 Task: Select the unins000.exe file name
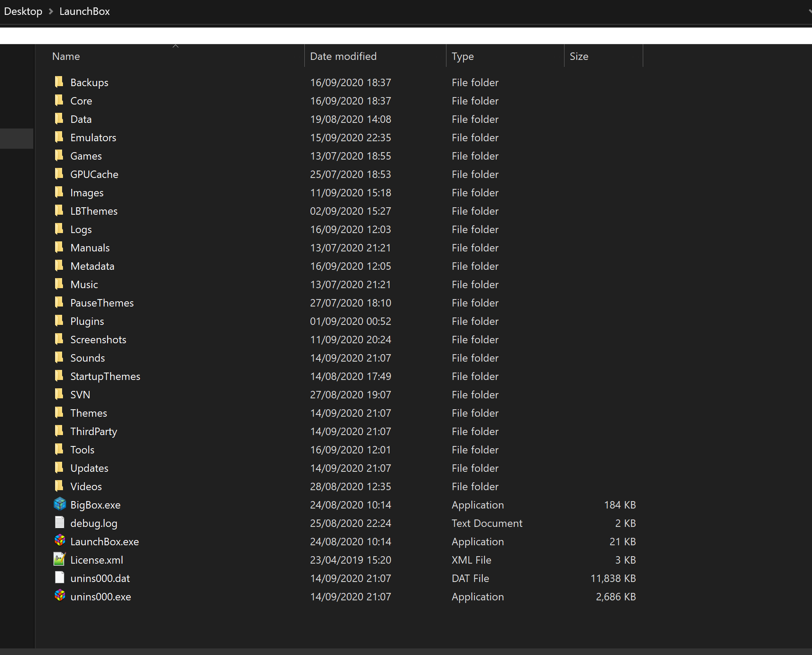101,597
